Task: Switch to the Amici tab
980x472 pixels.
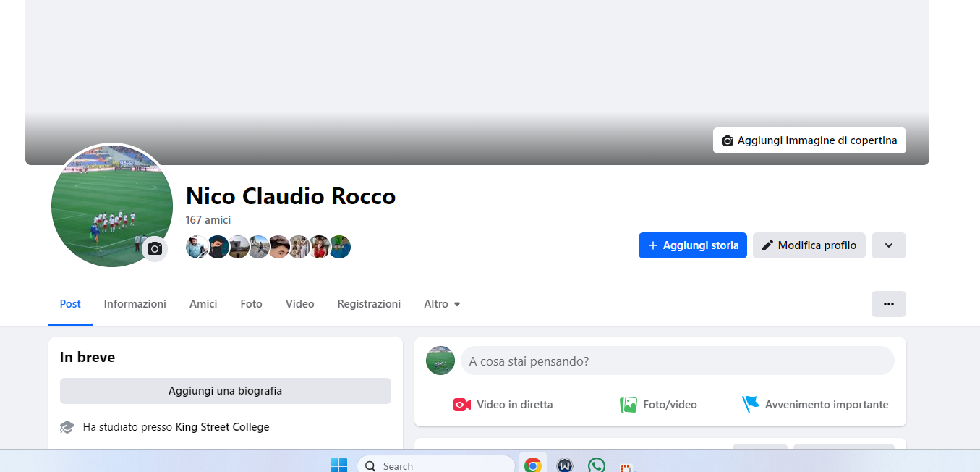Action: [203, 304]
